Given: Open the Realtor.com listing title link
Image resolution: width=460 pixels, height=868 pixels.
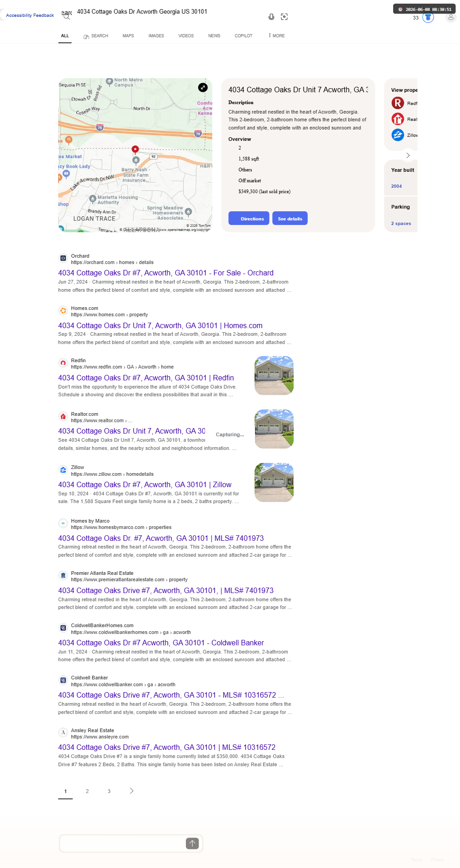Looking at the screenshot, I should click(x=132, y=431).
